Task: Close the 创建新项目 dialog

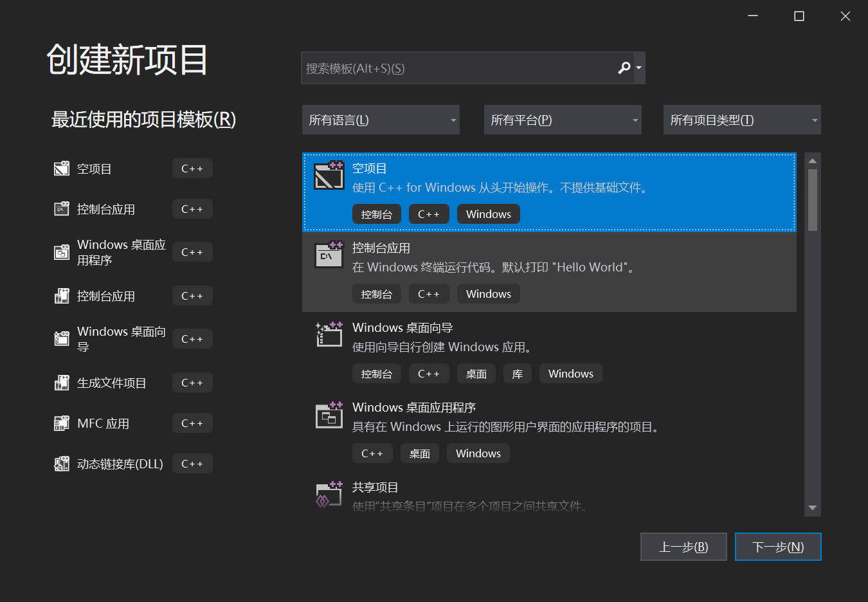Action: click(845, 16)
